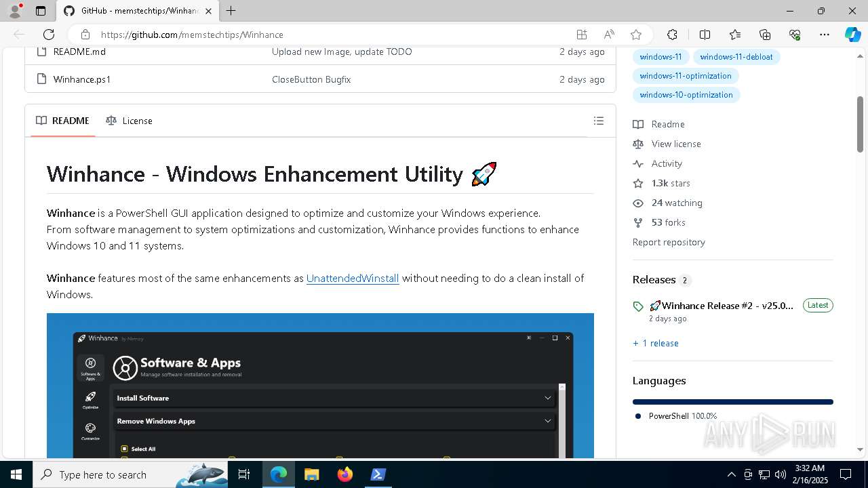The width and height of the screenshot is (868, 488).
Task: Show hidden system tray icons
Action: 731,474
